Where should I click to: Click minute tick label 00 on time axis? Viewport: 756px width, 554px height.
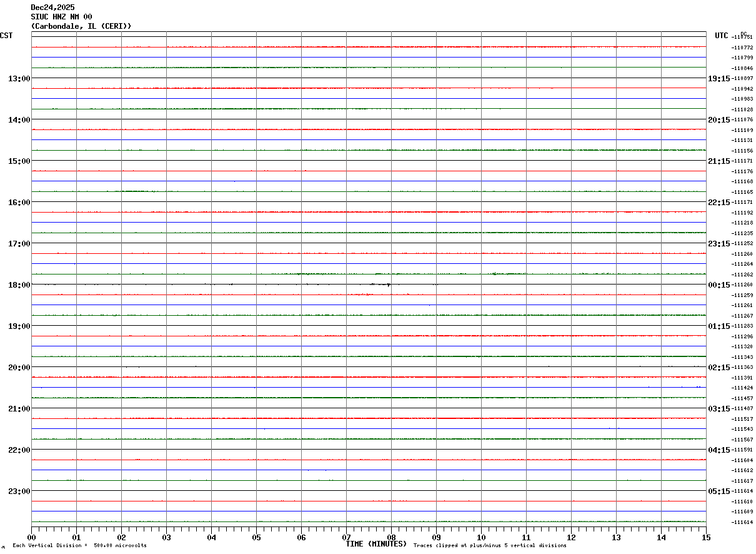31,537
